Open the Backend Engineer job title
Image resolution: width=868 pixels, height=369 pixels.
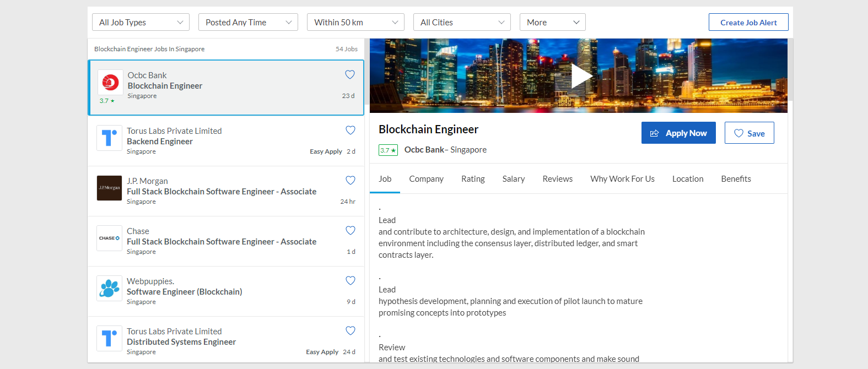pyautogui.click(x=160, y=141)
